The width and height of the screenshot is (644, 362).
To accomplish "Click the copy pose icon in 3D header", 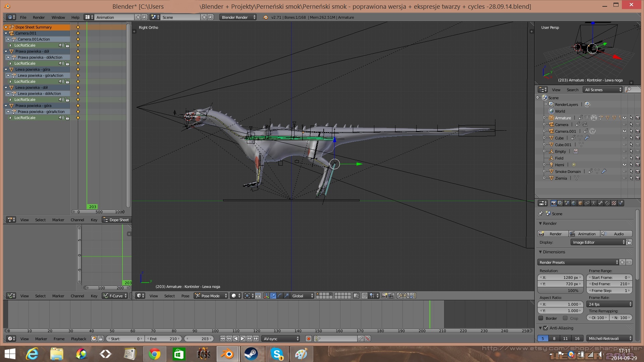I will tap(399, 296).
